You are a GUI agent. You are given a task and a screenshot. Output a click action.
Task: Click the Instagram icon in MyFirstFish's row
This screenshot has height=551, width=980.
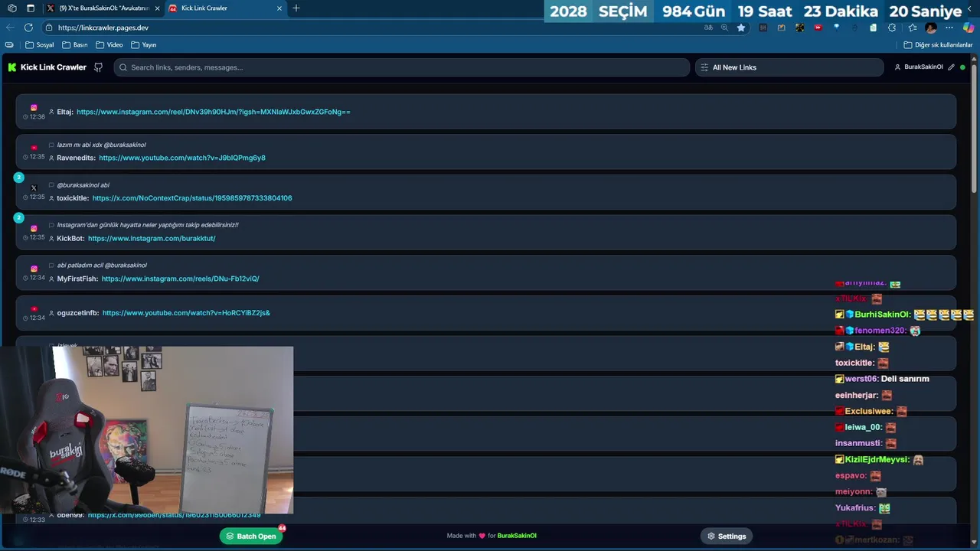[34, 269]
